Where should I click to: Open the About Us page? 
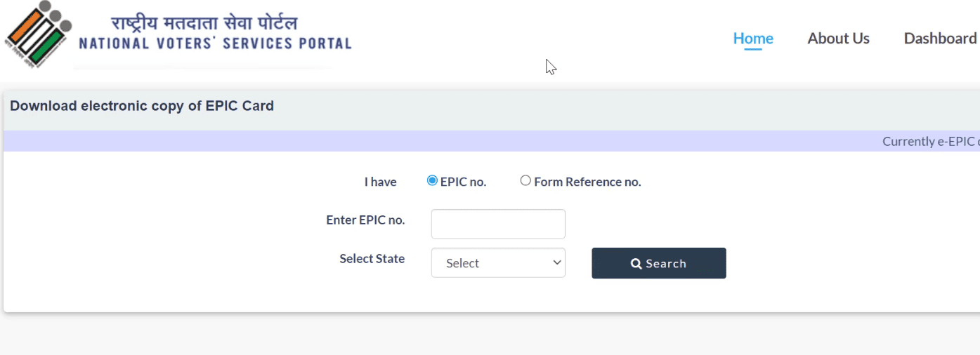(x=838, y=39)
